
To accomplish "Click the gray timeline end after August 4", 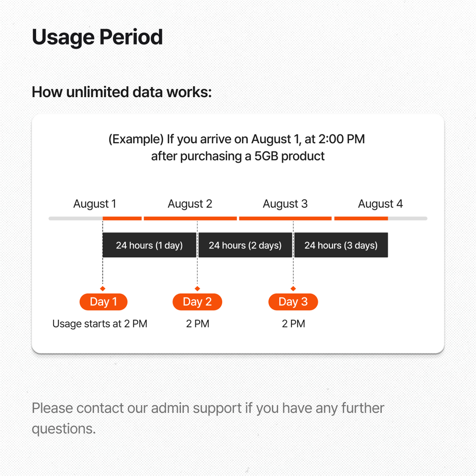I will click(x=408, y=218).
